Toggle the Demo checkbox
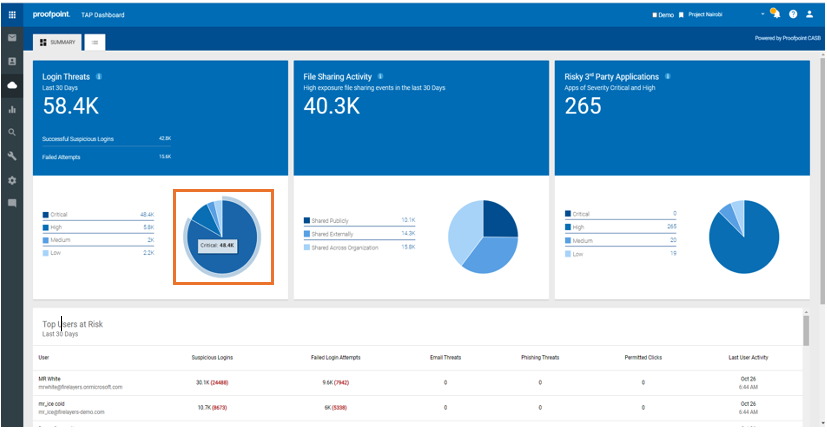This screenshot has height=436, width=827. point(655,15)
